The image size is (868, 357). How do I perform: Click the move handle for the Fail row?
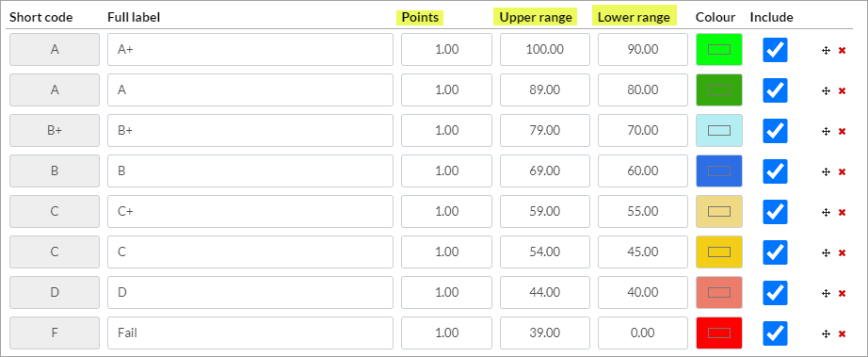[x=826, y=333]
